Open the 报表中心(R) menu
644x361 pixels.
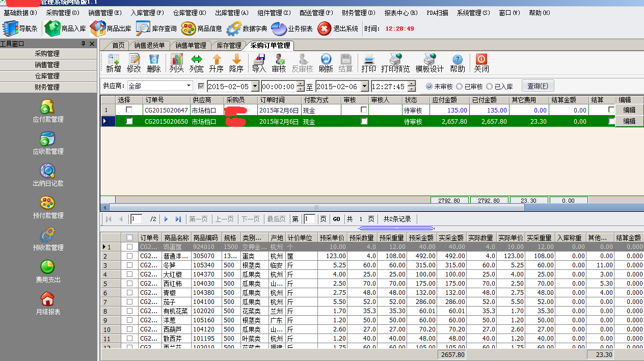click(x=401, y=13)
